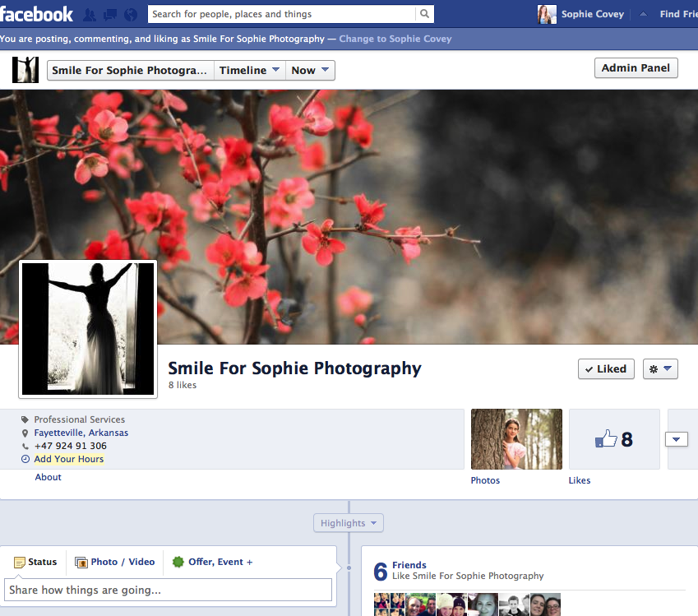Click the Smile For Sophie Photography page title
Image resolution: width=698 pixels, height=616 pixels.
(294, 368)
